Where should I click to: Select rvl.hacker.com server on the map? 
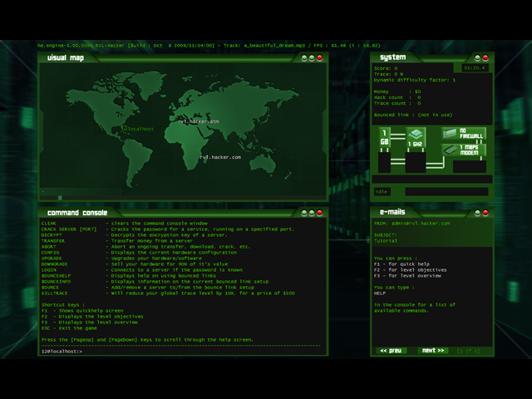click(x=220, y=157)
